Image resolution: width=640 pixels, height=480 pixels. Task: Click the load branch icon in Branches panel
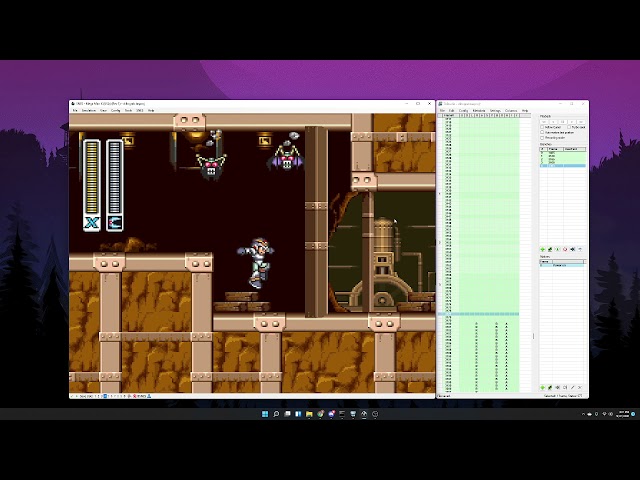558,249
